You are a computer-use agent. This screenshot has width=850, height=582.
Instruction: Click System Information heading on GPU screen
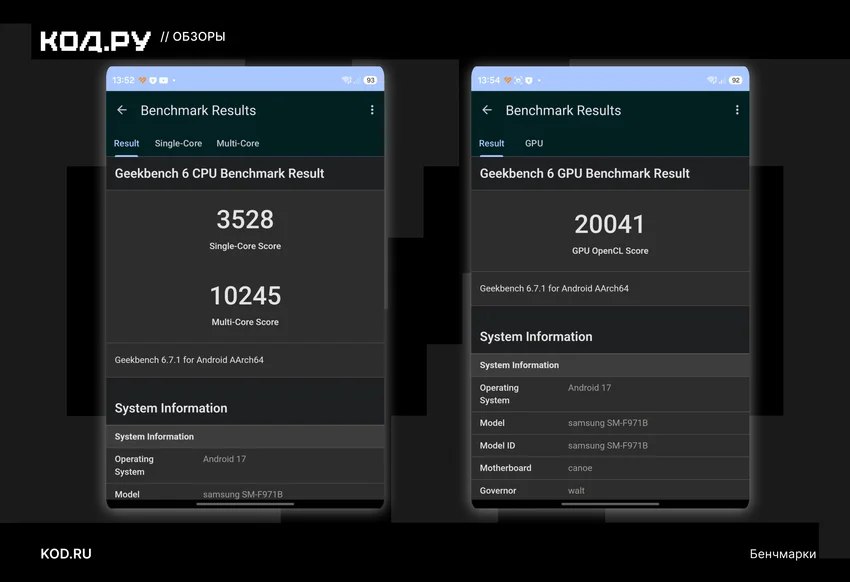coord(536,337)
